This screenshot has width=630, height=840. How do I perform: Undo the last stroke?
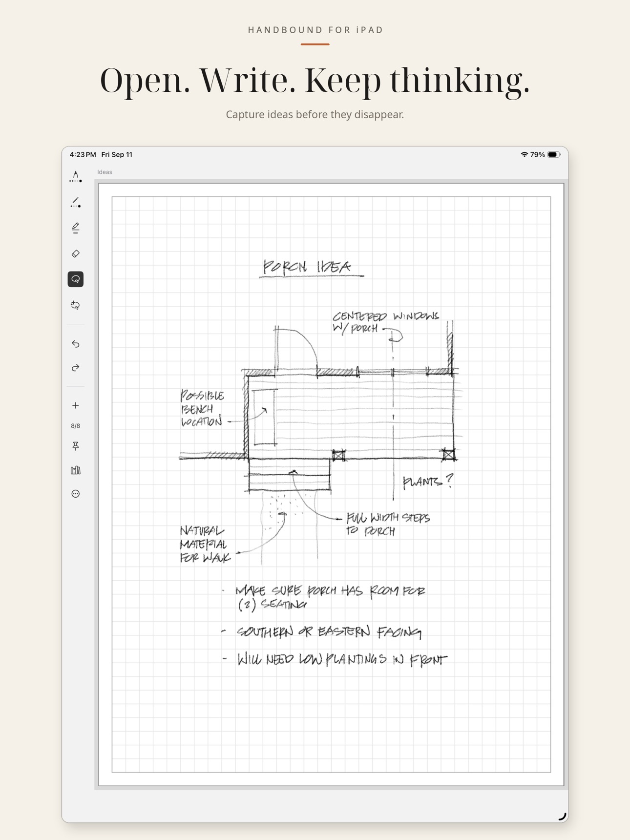75,344
